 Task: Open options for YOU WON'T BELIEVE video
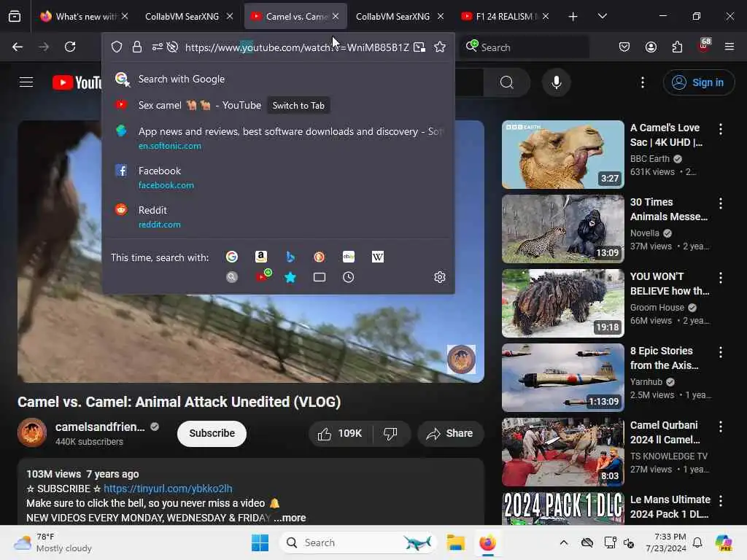(x=720, y=278)
